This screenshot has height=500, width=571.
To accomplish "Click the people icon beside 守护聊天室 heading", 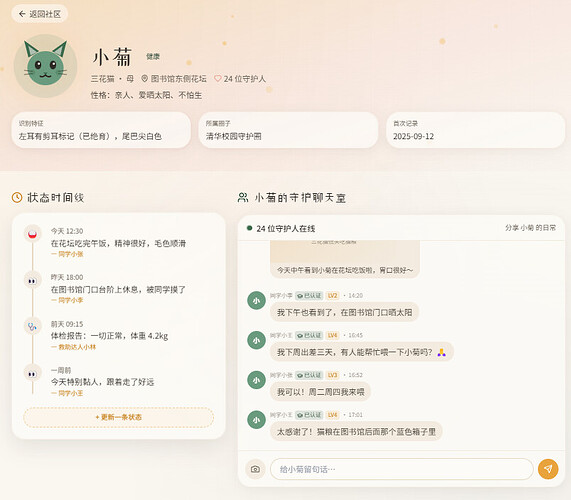I will click(243, 197).
